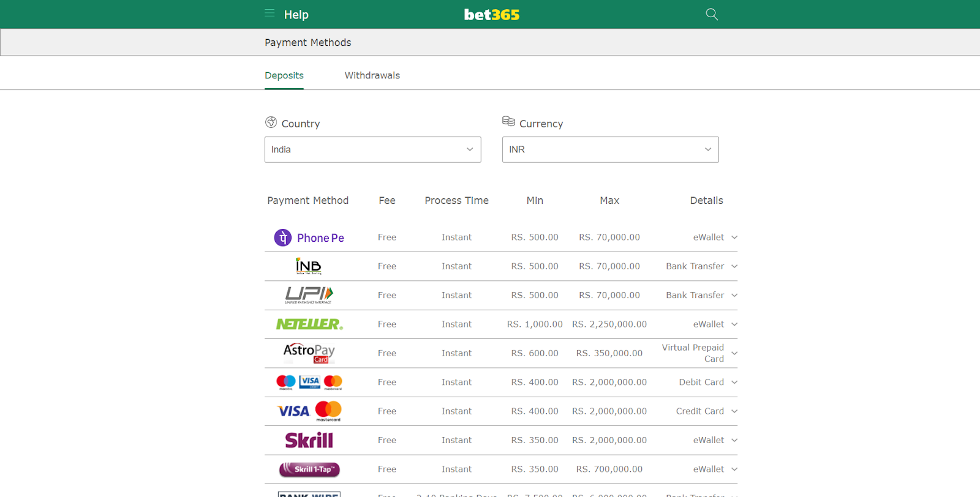This screenshot has width=980, height=497.
Task: Expand Debit Card details chevron
Action: pyautogui.click(x=734, y=383)
